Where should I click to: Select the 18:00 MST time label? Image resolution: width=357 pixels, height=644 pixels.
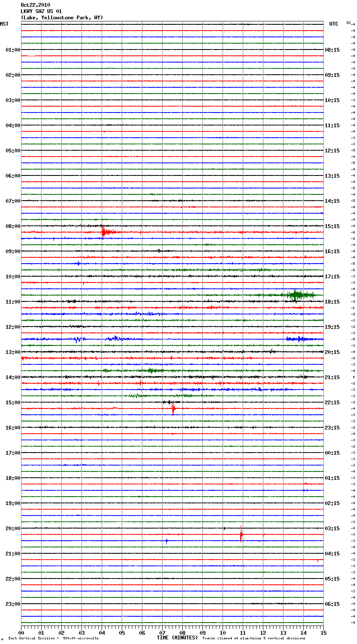point(13,478)
